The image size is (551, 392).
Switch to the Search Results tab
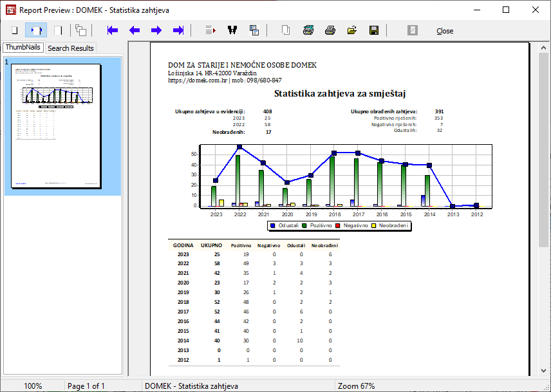click(71, 48)
